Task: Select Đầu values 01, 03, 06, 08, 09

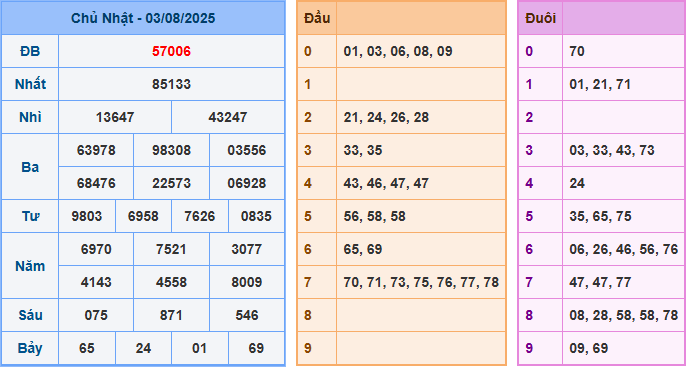Action: [x=398, y=51]
